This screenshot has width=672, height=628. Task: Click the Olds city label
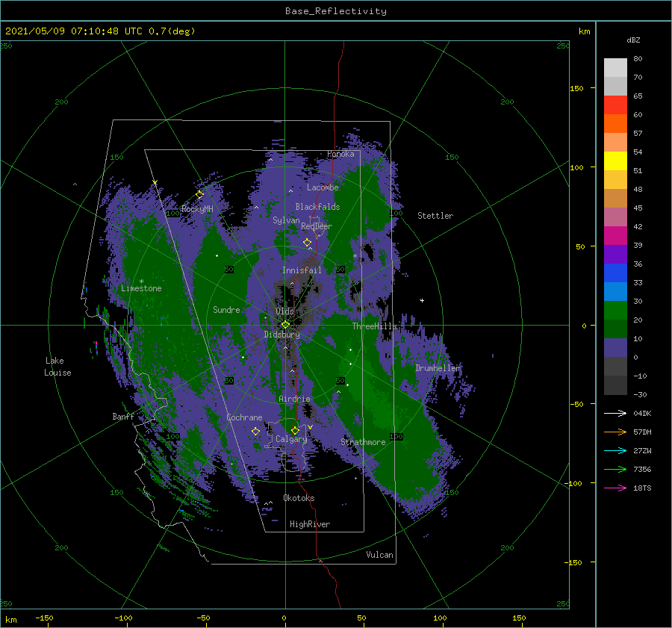284,311
